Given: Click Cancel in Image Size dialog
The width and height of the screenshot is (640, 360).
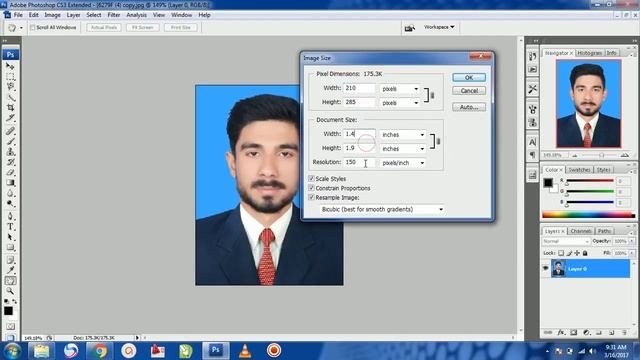Looking at the screenshot, I should pos(469,91).
